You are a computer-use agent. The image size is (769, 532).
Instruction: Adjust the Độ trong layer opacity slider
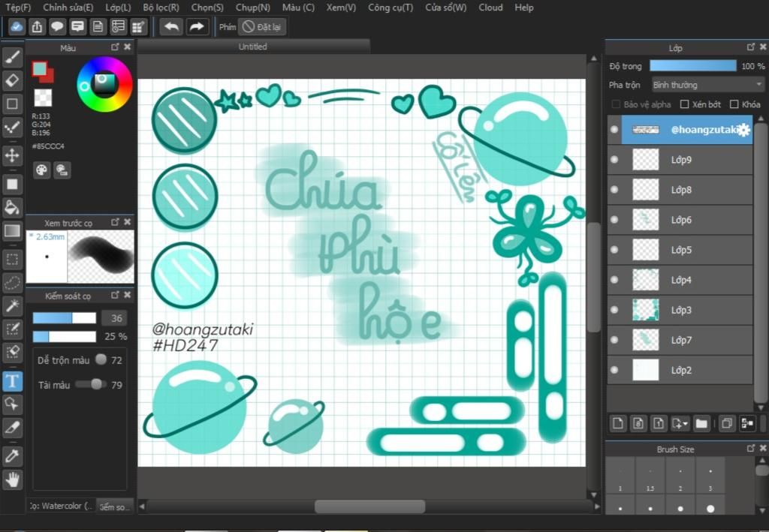693,65
